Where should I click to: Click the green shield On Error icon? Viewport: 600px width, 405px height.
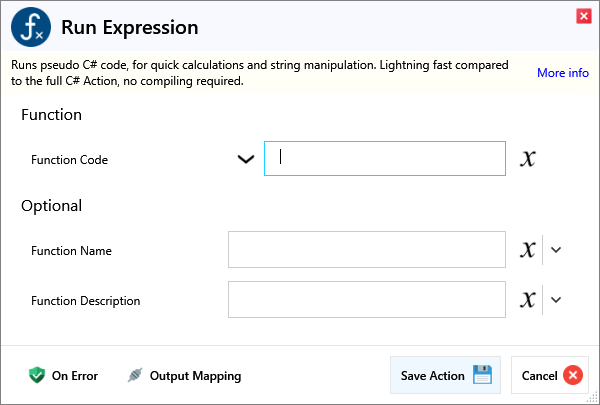[37, 376]
